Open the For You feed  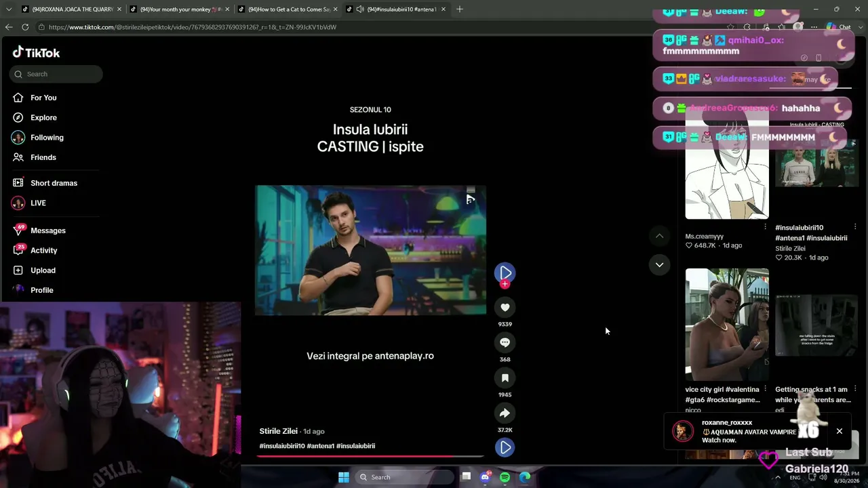pyautogui.click(x=43, y=98)
